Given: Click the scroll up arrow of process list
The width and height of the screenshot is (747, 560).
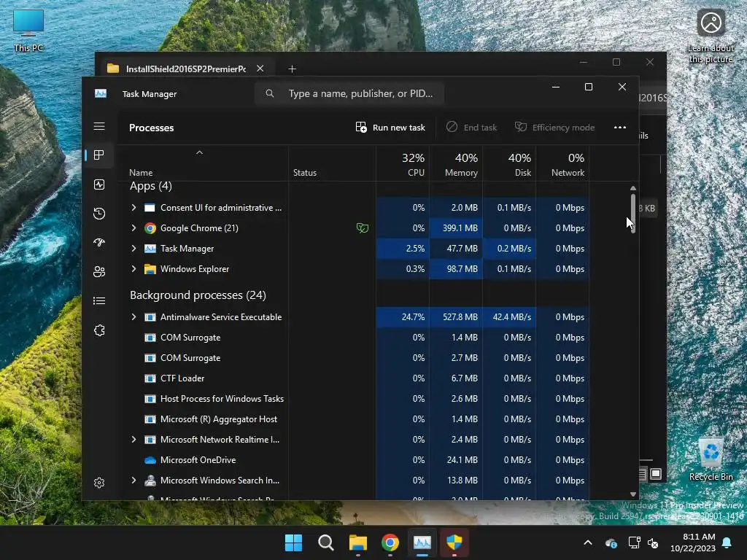Looking at the screenshot, I should 633,189.
